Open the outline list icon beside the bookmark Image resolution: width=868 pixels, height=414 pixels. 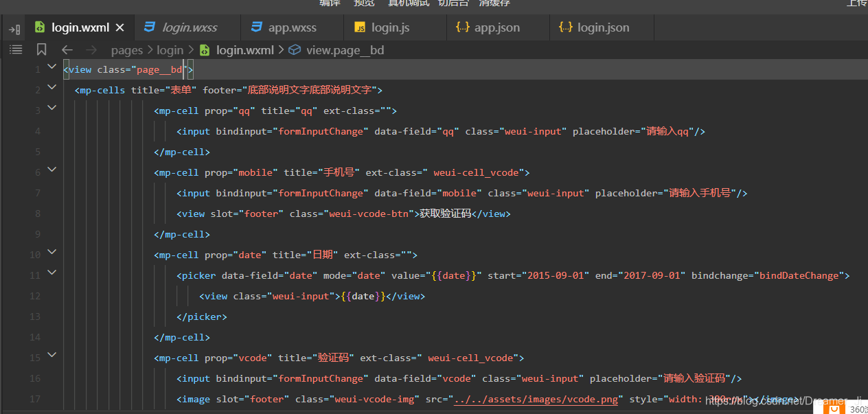tap(16, 49)
